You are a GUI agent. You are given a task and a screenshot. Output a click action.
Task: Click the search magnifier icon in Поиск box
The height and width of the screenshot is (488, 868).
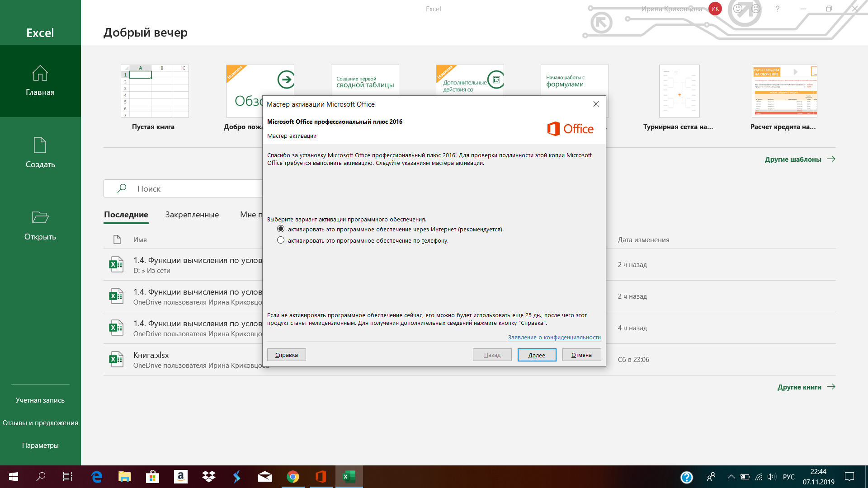[x=122, y=188]
